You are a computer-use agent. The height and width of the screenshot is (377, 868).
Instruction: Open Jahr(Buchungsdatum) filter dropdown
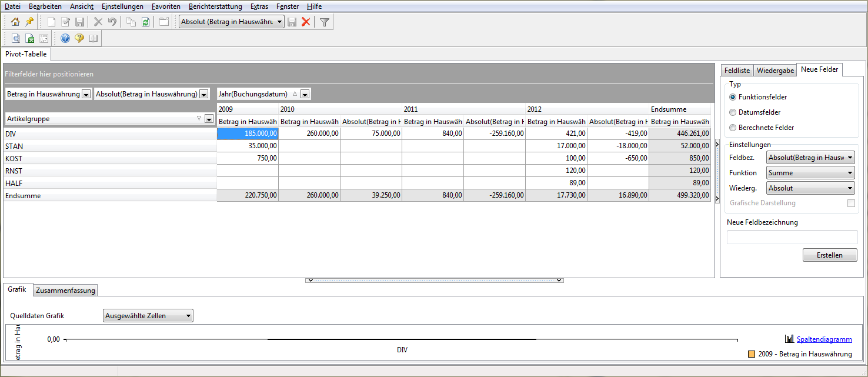[x=305, y=94]
